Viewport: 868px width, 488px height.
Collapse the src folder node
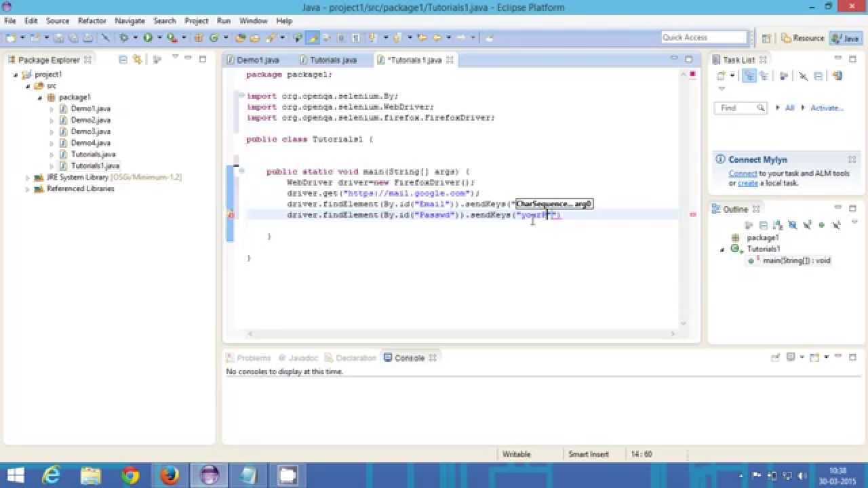click(x=28, y=86)
